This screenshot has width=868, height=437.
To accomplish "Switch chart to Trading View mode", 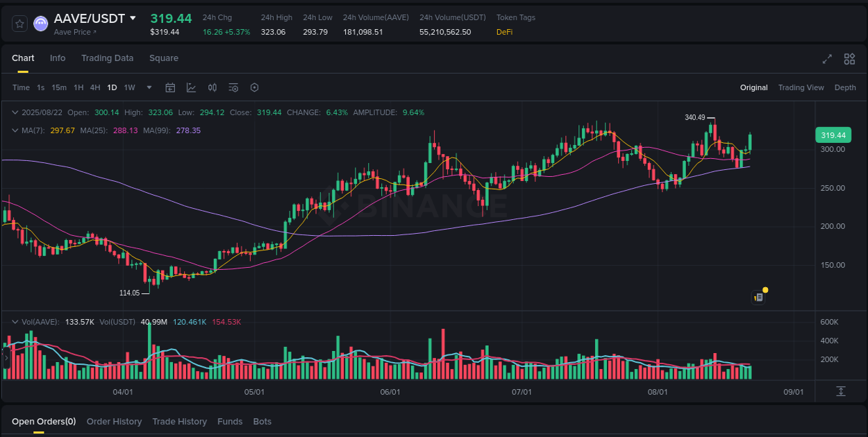I will [801, 87].
